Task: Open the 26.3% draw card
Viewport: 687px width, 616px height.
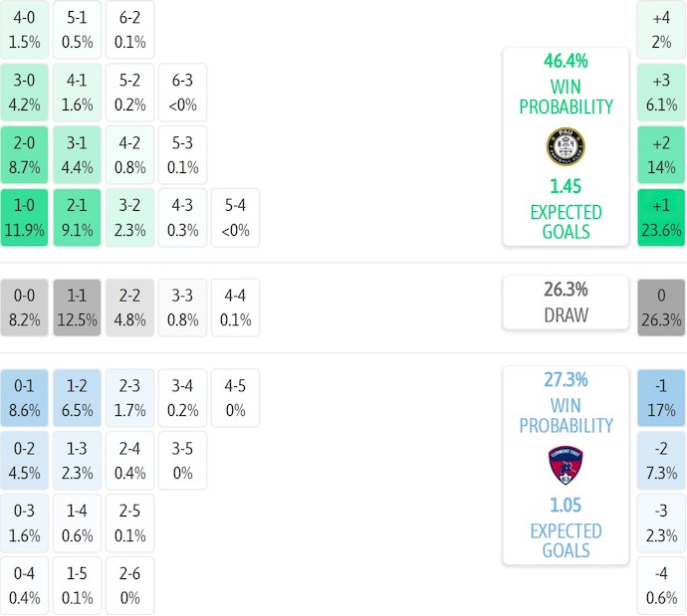Action: pyautogui.click(x=566, y=303)
